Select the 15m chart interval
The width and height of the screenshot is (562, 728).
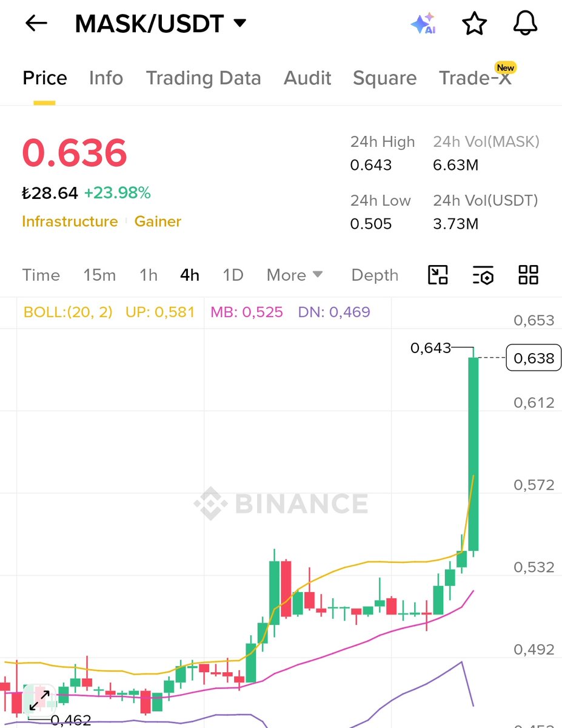(x=99, y=275)
